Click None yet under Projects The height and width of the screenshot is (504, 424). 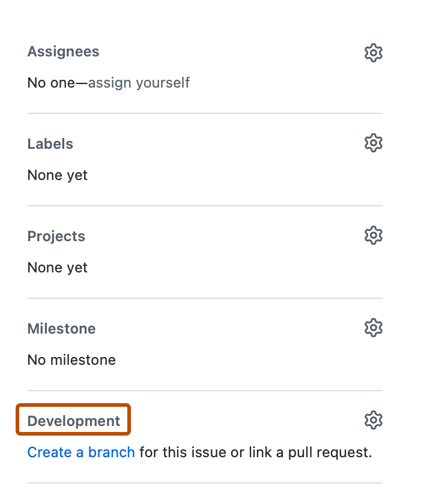pos(57,268)
